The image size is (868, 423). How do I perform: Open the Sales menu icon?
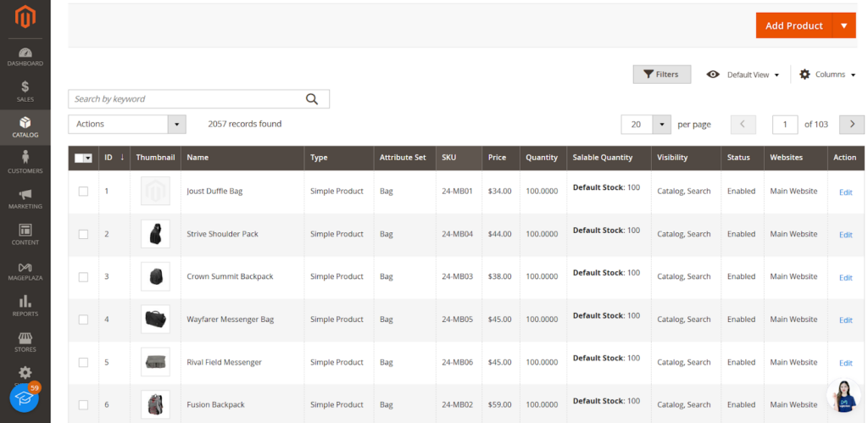click(25, 91)
